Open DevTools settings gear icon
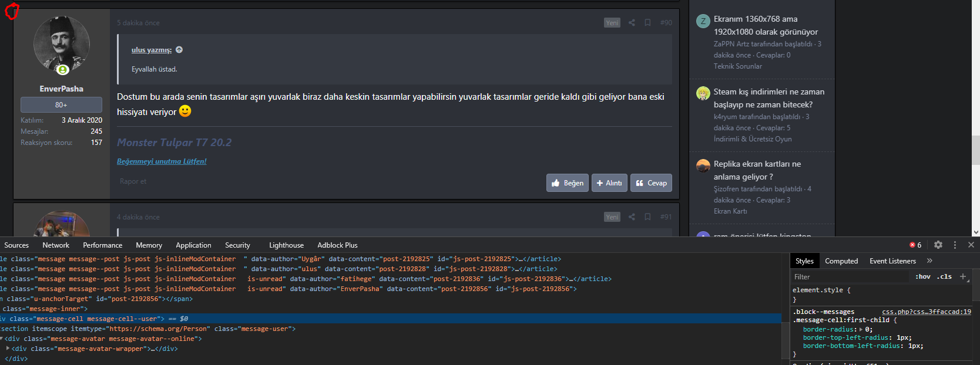980x365 pixels. 938,245
